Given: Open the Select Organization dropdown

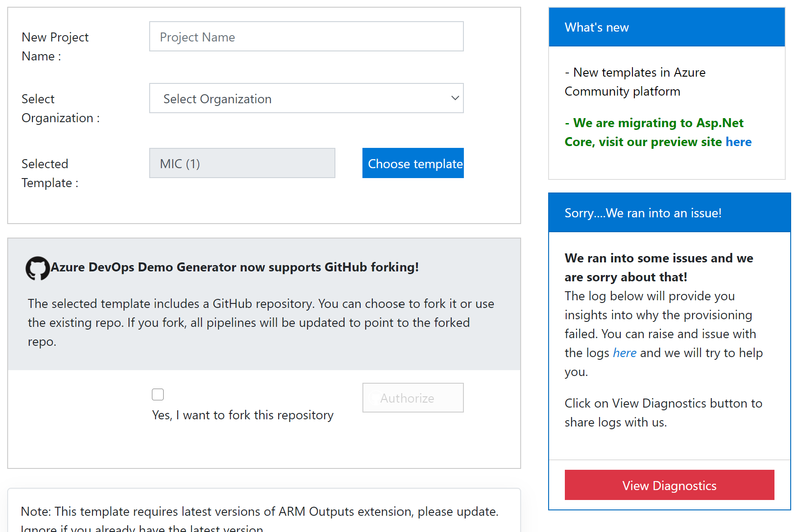Looking at the screenshot, I should 306,98.
